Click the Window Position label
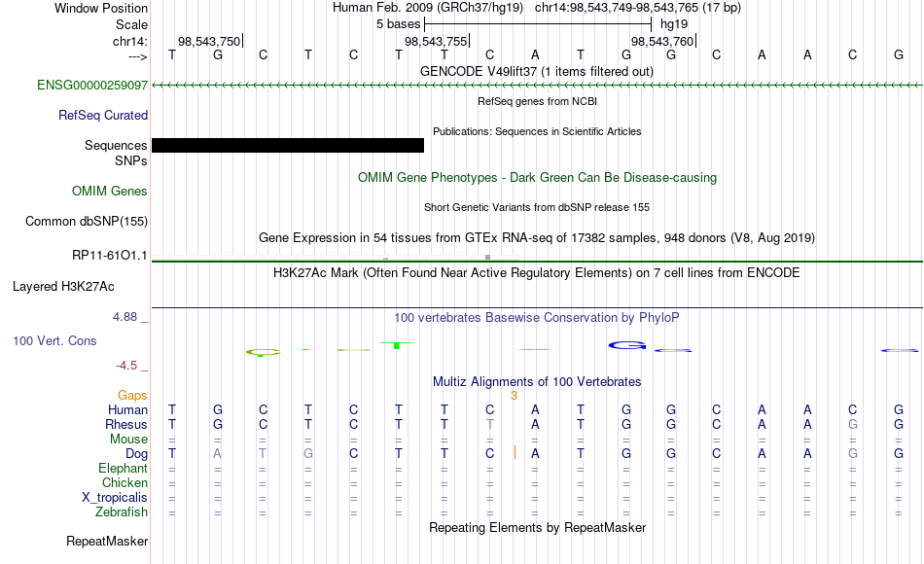 (x=101, y=8)
